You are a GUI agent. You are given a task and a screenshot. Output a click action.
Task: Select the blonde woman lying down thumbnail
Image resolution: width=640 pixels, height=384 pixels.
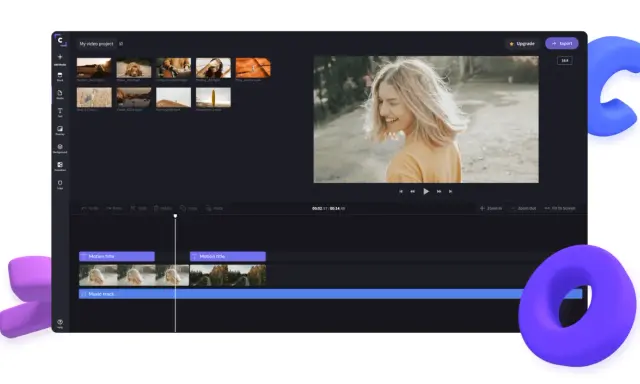(x=134, y=68)
